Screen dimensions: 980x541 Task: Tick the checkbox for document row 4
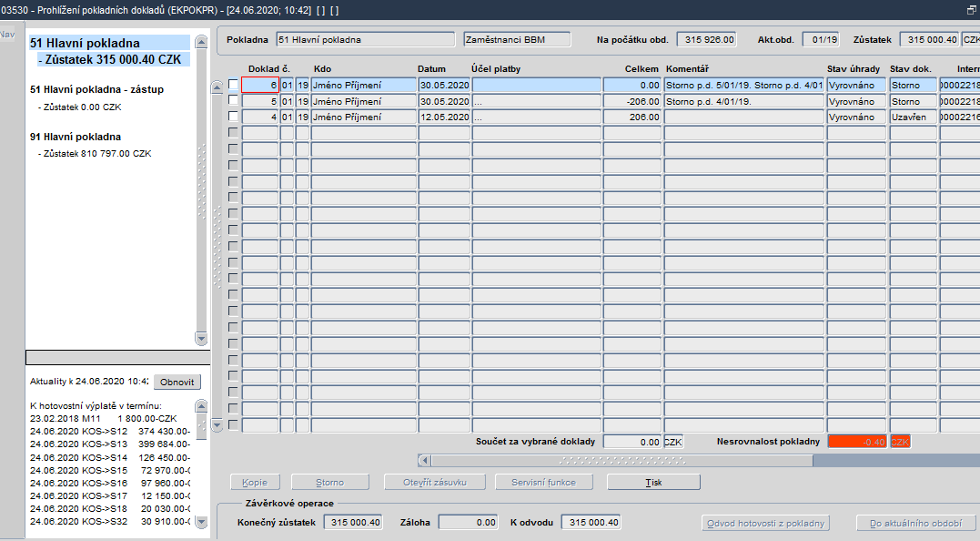pos(233,117)
